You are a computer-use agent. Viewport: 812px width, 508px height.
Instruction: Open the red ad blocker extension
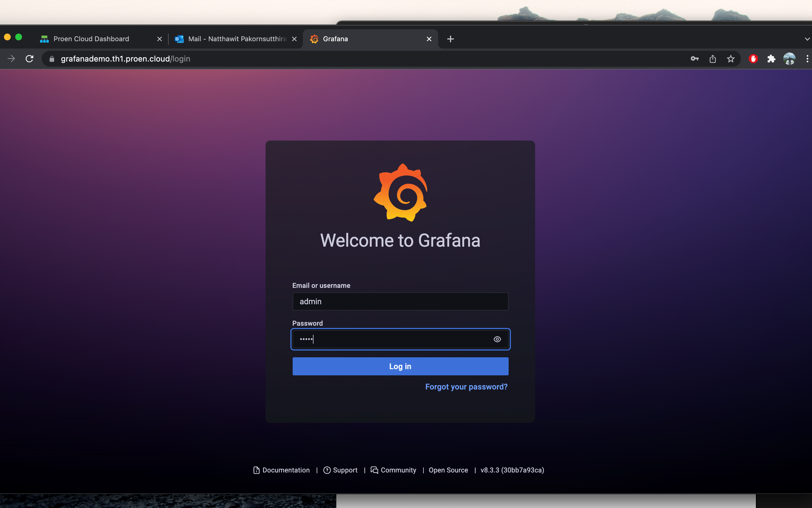pyautogui.click(x=753, y=59)
